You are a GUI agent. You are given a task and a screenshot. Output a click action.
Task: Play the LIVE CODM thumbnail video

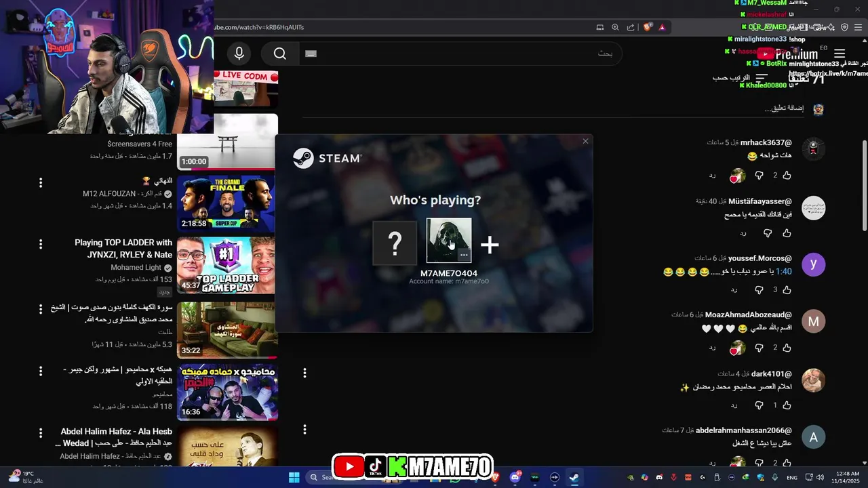(x=245, y=89)
